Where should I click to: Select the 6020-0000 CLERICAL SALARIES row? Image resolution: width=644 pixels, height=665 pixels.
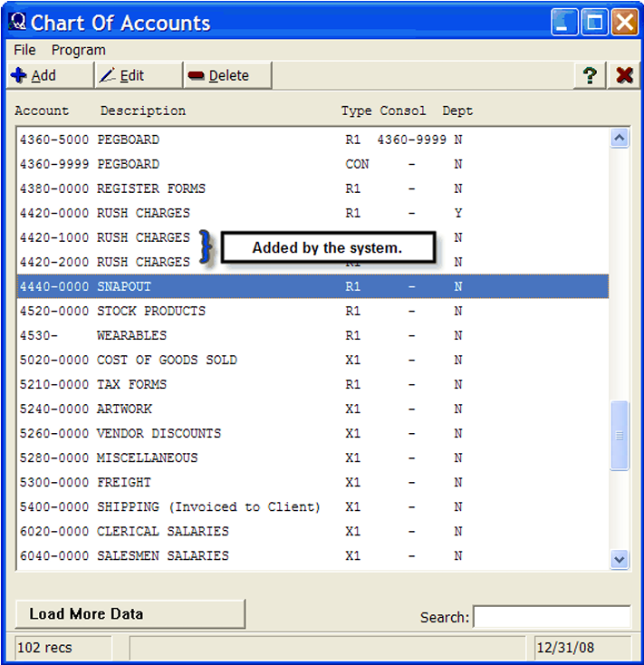pos(312,532)
